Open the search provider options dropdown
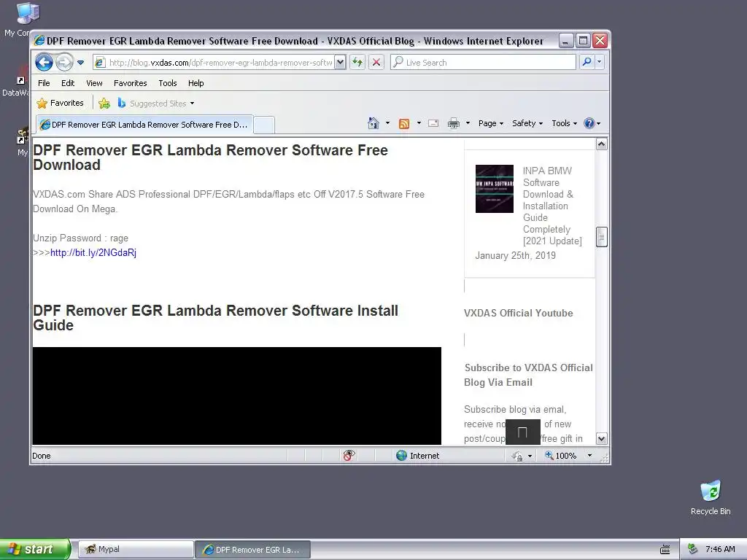This screenshot has height=560, width=747. click(x=600, y=62)
